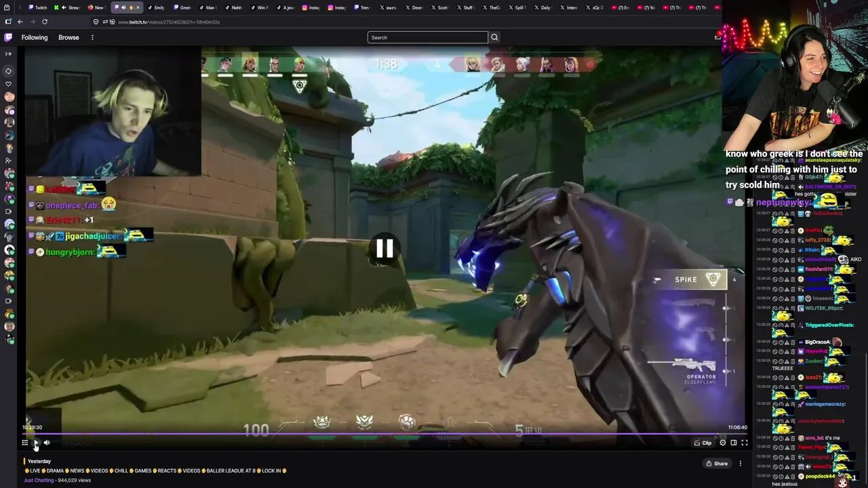Open the player settings gear

coord(723,443)
